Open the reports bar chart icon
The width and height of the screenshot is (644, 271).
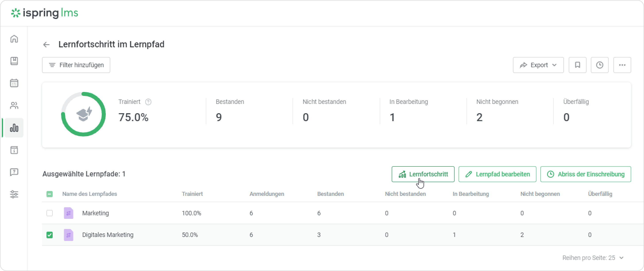14,128
